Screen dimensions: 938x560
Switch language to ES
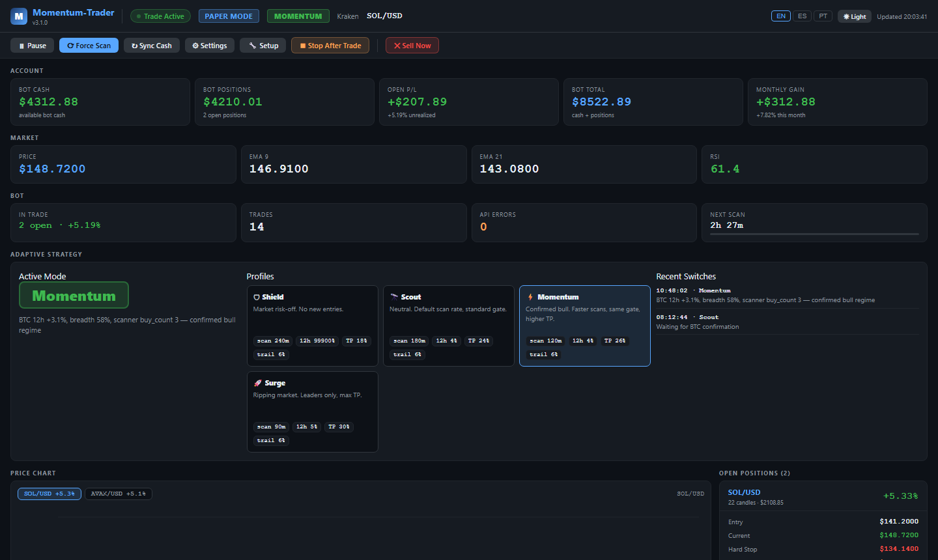click(x=803, y=16)
